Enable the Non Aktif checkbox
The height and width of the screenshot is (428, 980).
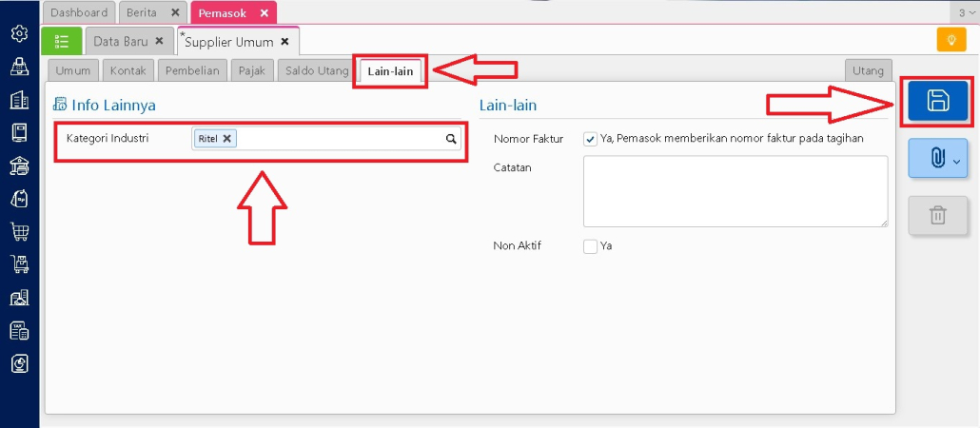pos(590,246)
